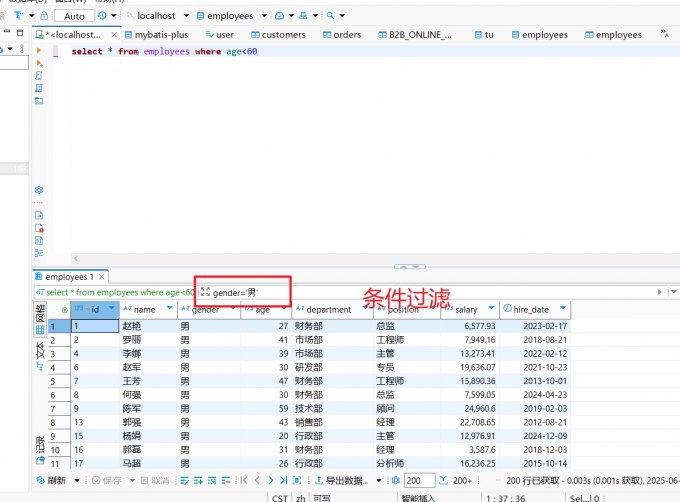The width and height of the screenshot is (680, 502).
Task: Switch to the customers tab
Action: click(x=278, y=35)
